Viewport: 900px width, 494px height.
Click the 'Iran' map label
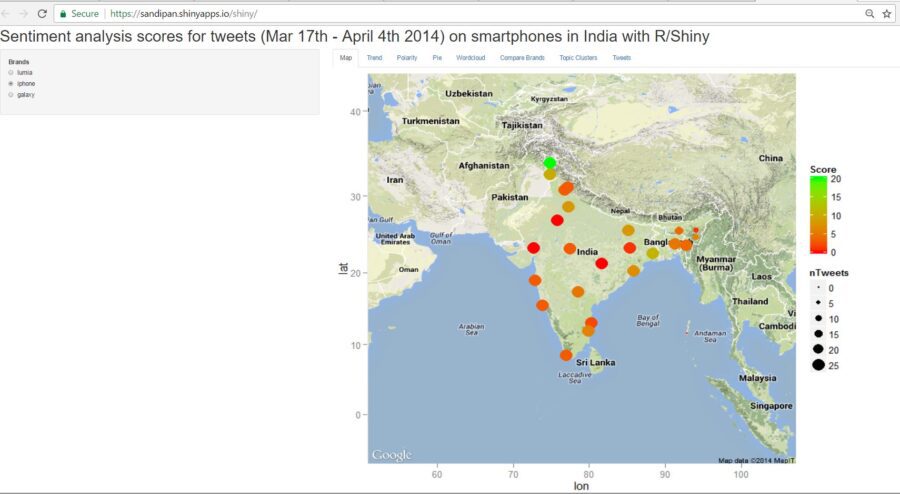point(395,180)
